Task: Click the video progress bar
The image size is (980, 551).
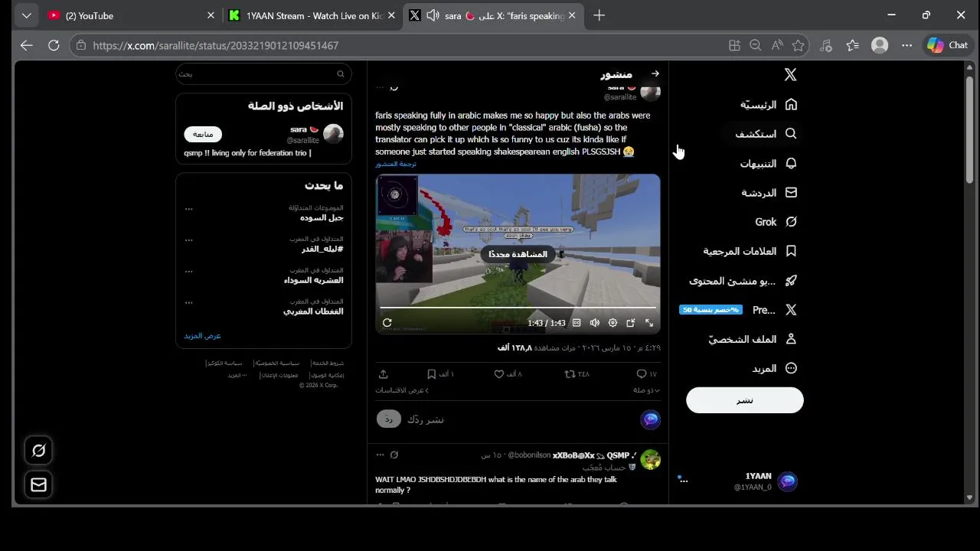Action: tap(518, 308)
